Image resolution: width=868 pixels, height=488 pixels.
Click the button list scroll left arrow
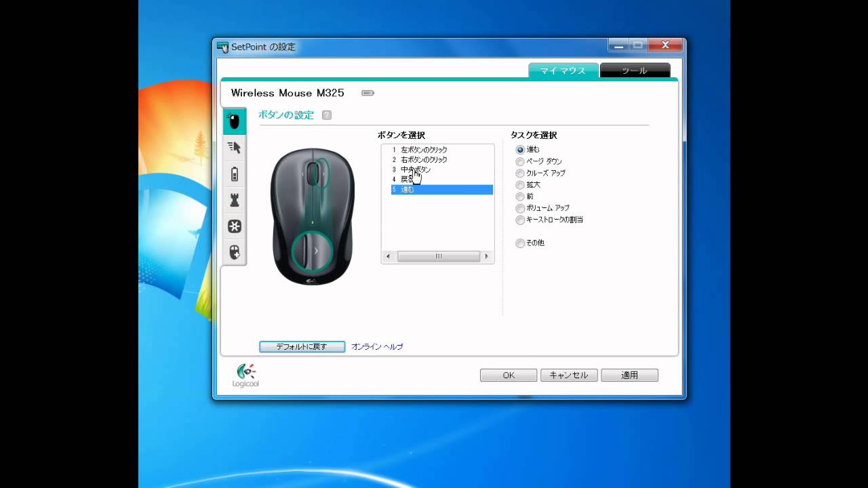(x=389, y=256)
